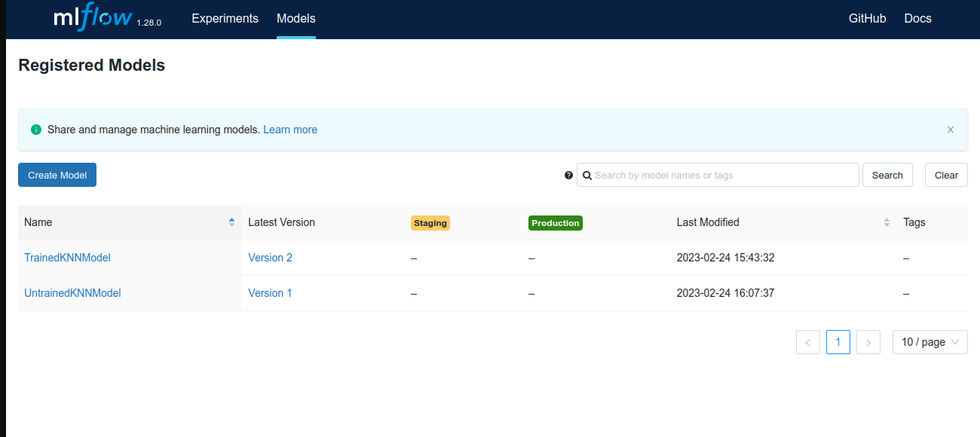
Task: Dismiss the info banner with X icon
Action: pos(951,130)
